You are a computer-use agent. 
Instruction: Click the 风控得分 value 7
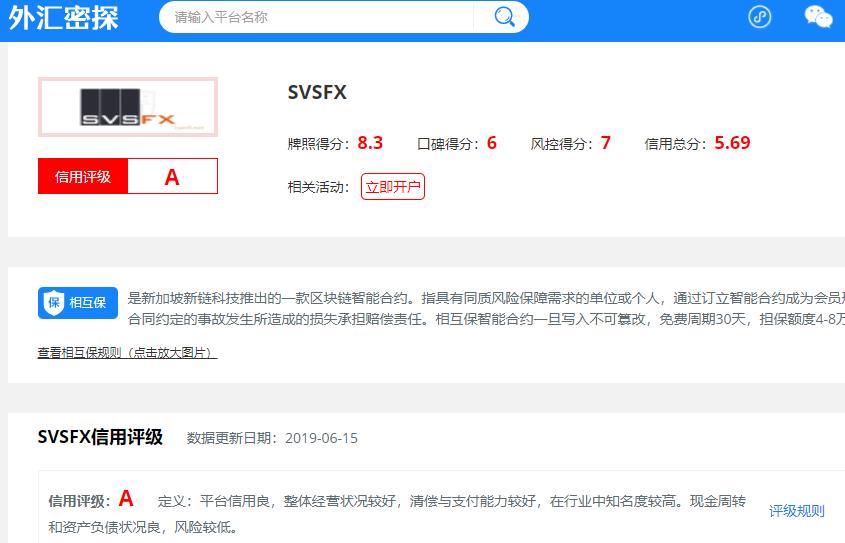pos(605,143)
